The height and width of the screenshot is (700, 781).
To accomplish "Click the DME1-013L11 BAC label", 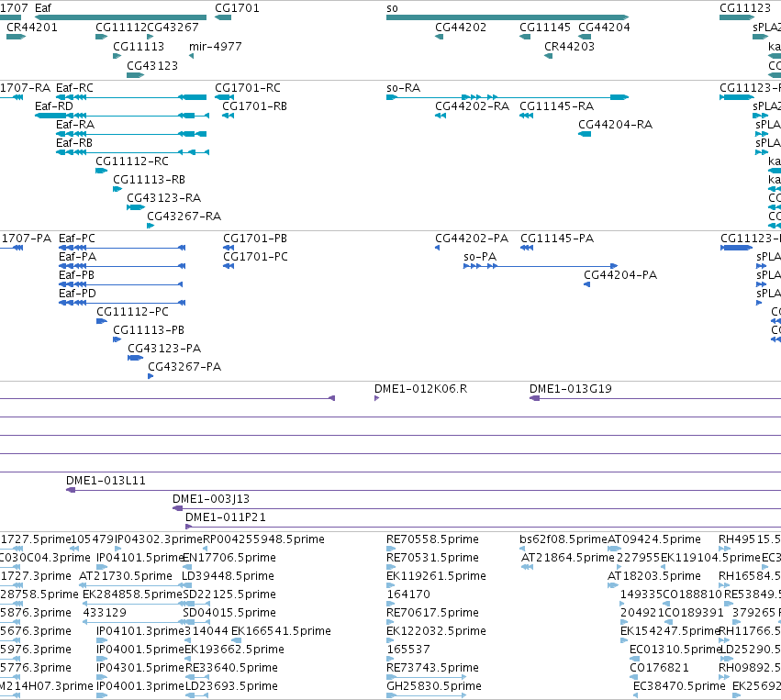I will click(x=106, y=481).
